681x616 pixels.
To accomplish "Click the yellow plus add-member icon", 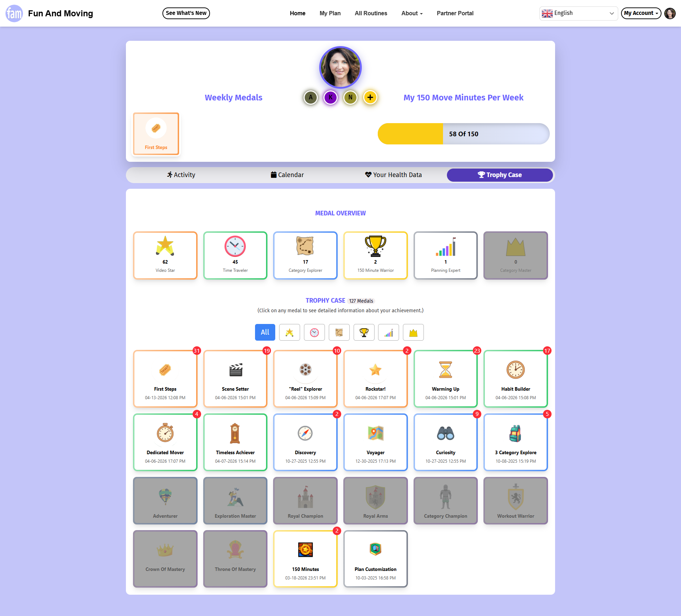I will [370, 97].
